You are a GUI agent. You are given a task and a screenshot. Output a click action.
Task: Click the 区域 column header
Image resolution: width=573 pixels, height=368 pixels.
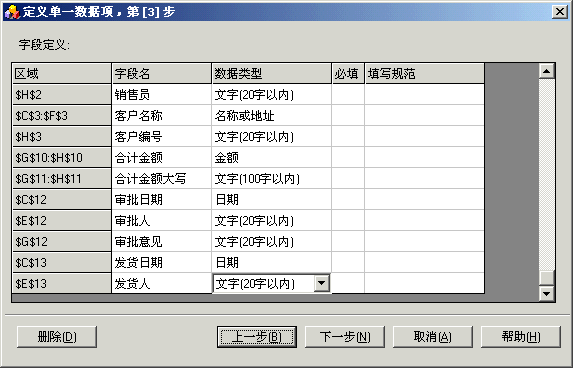click(62, 73)
